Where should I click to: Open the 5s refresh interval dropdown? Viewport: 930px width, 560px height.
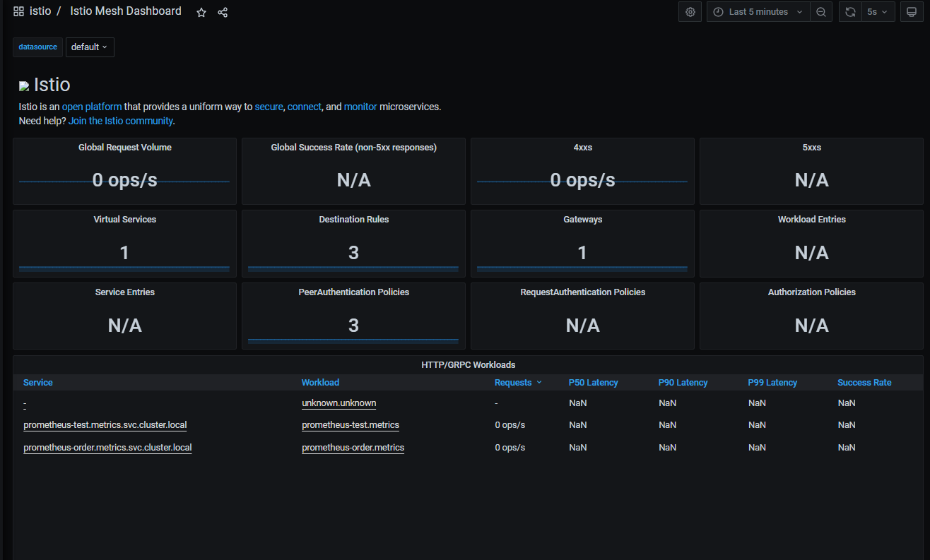[876, 11]
